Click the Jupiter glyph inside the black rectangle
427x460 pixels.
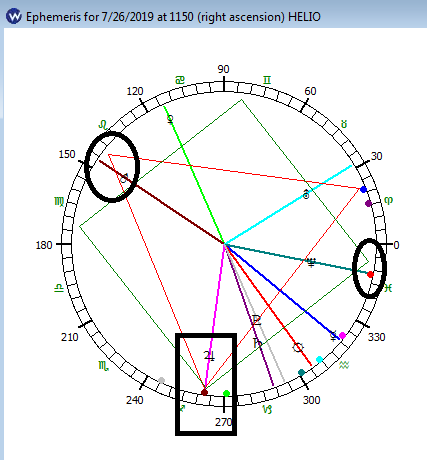point(209,356)
